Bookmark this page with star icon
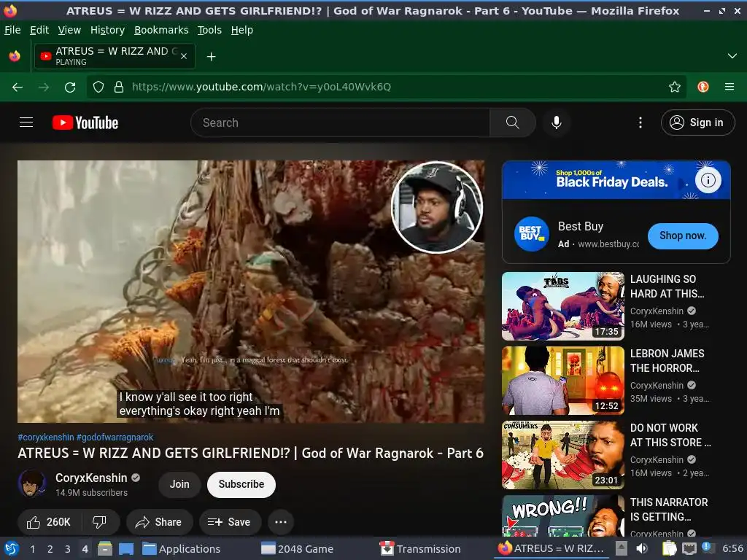 674,87
